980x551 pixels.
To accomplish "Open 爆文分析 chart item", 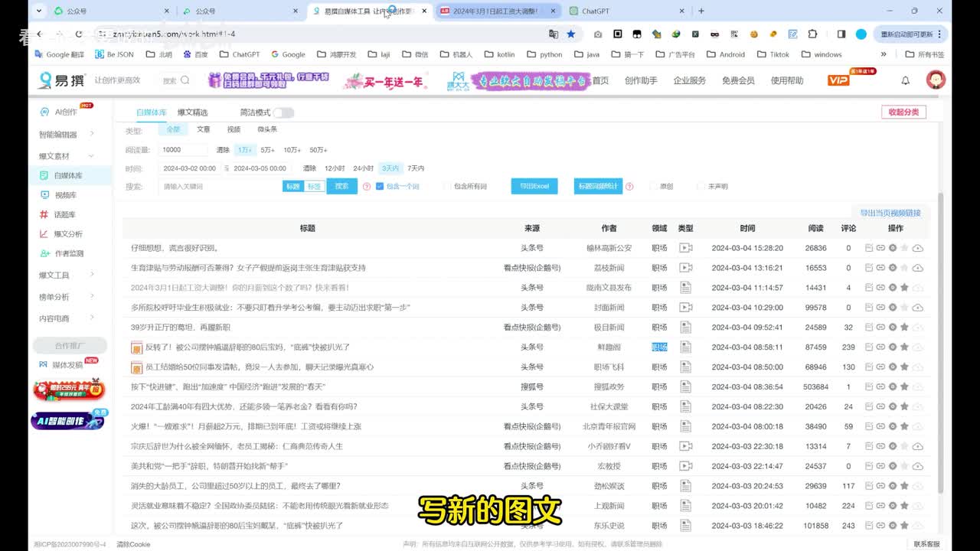I will [67, 234].
